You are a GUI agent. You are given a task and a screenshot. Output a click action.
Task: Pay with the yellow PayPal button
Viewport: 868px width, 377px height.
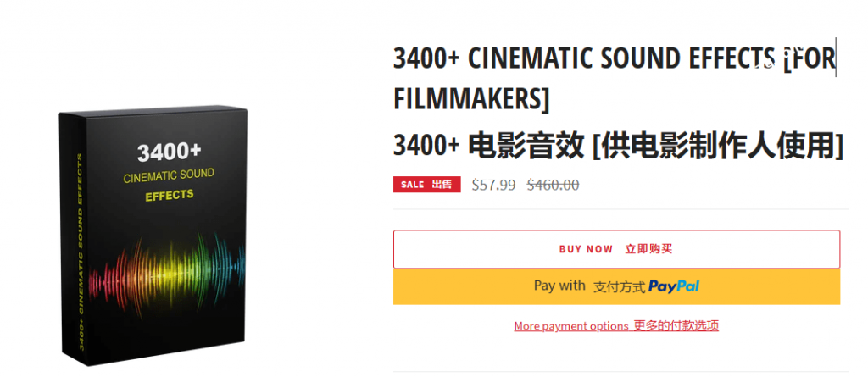[x=616, y=286]
